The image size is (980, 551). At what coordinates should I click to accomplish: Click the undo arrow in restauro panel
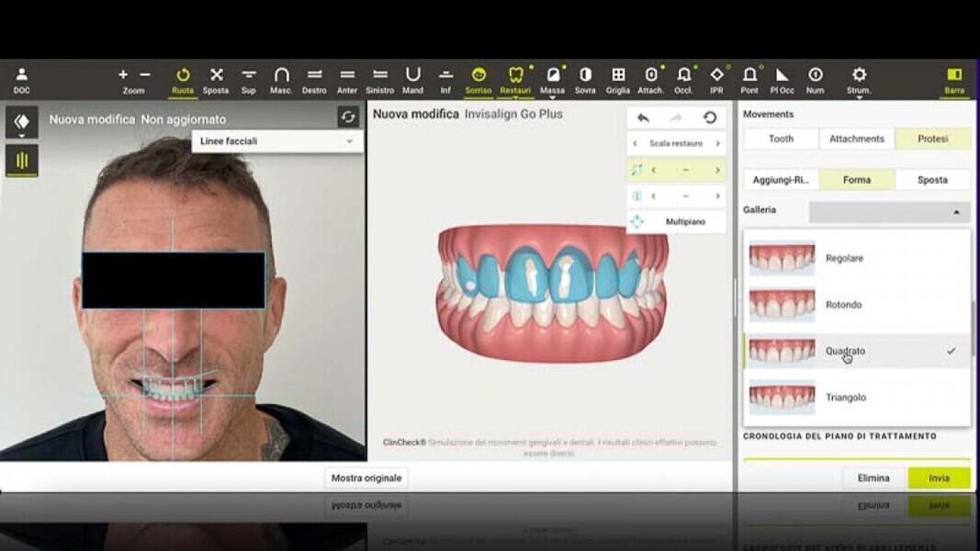(x=643, y=118)
